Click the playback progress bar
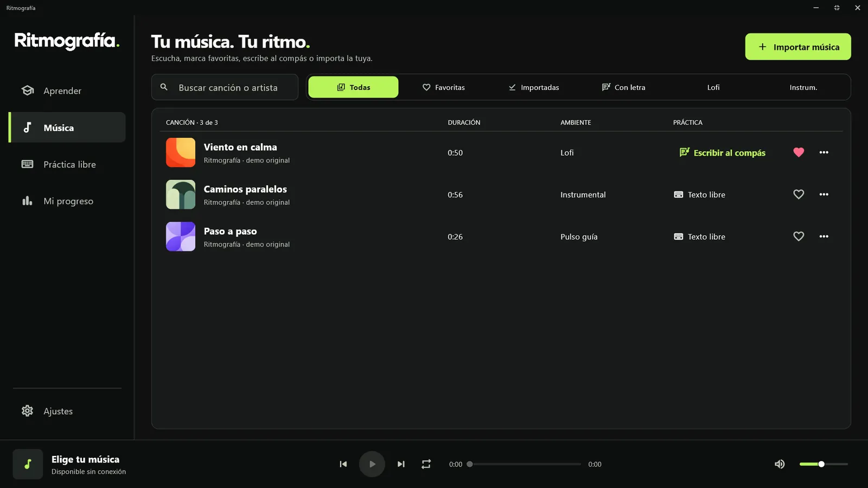 coord(525,464)
